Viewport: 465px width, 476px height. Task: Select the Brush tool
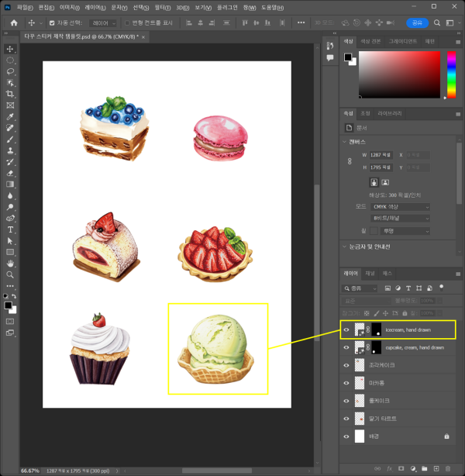[x=10, y=140]
